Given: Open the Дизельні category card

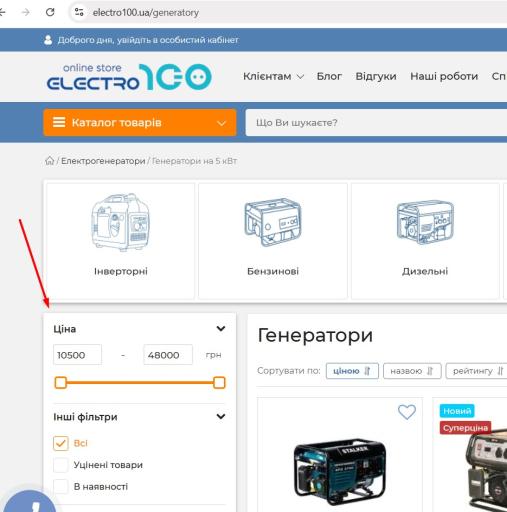Looking at the screenshot, I should [425, 241].
